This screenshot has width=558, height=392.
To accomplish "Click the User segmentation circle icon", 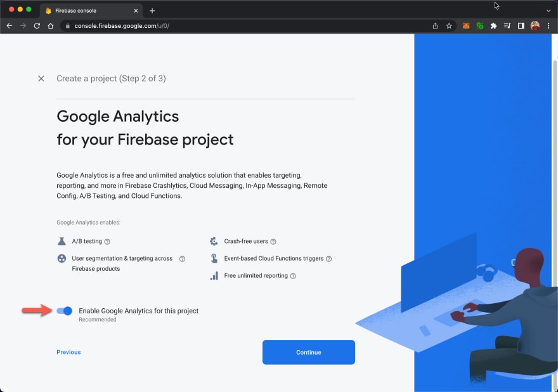I will 62,258.
